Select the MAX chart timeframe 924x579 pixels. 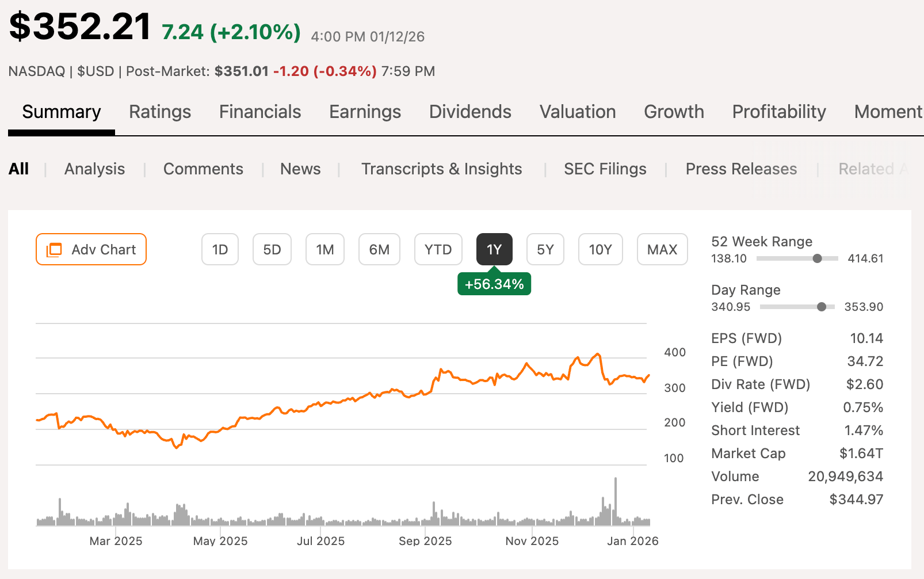[x=662, y=249]
